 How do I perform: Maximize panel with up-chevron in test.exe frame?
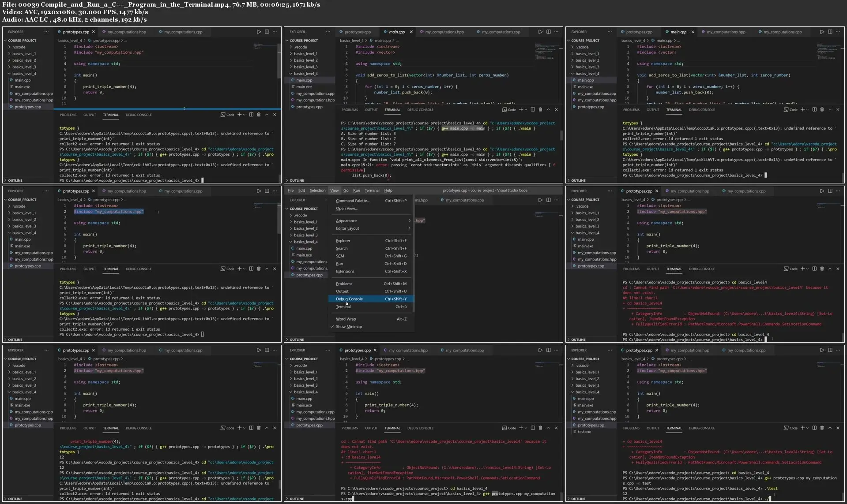pyautogui.click(x=830, y=428)
